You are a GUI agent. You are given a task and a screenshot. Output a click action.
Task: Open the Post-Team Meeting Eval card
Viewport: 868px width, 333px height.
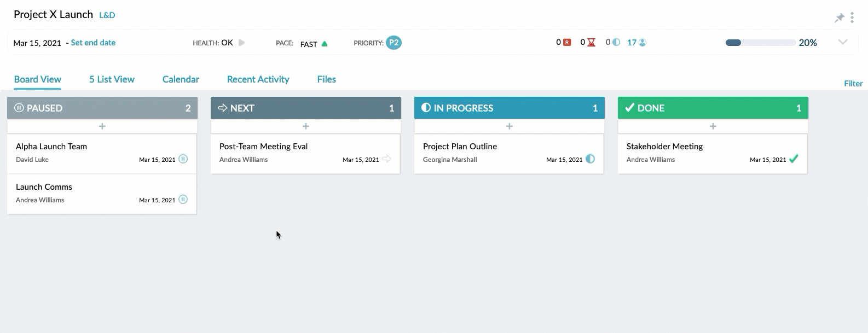click(305, 154)
